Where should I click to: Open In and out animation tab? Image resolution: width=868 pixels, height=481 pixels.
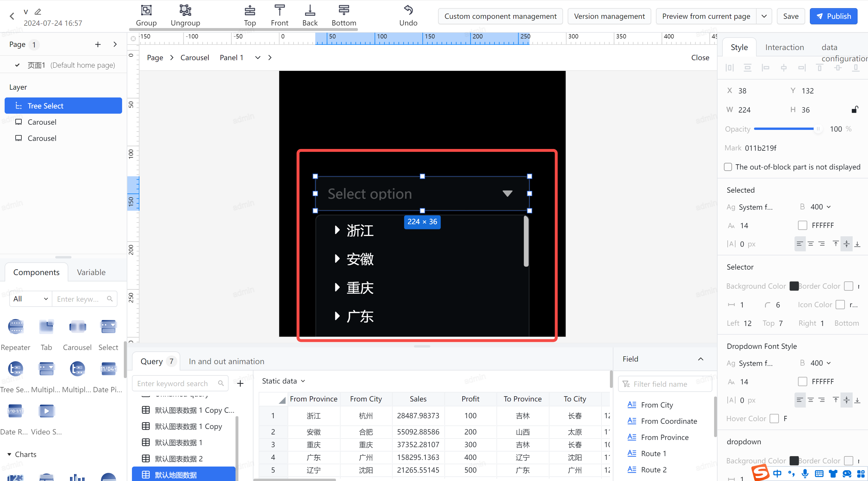227,362
